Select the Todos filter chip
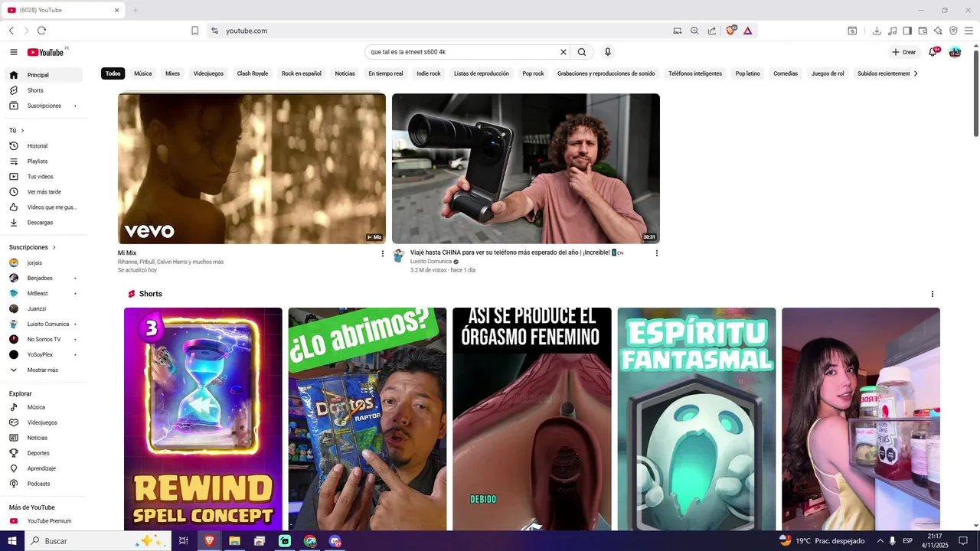The width and height of the screenshot is (980, 551). (113, 73)
